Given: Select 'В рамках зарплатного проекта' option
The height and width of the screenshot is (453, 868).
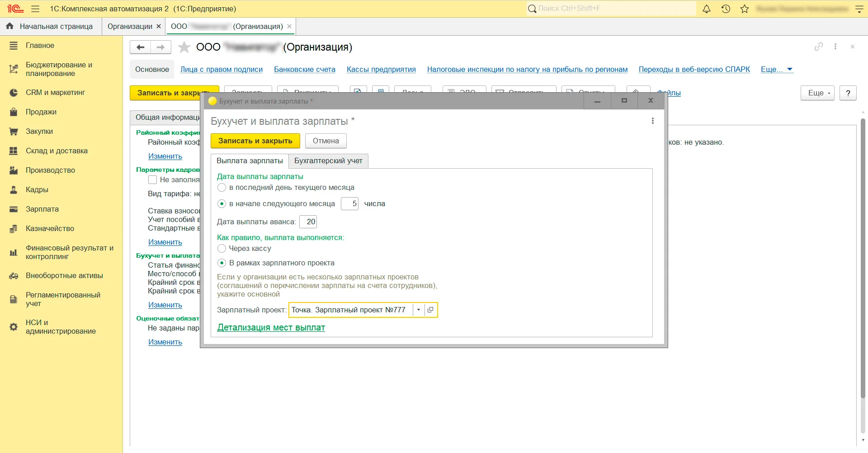Looking at the screenshot, I should 222,263.
